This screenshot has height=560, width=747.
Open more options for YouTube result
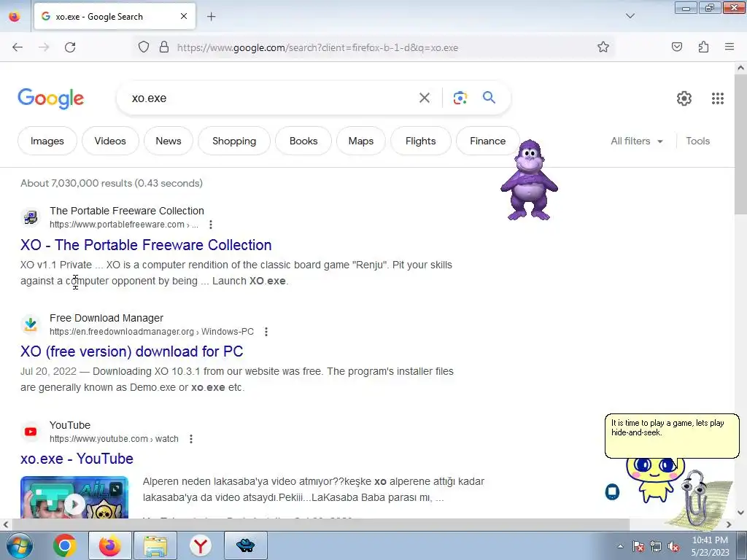click(191, 438)
